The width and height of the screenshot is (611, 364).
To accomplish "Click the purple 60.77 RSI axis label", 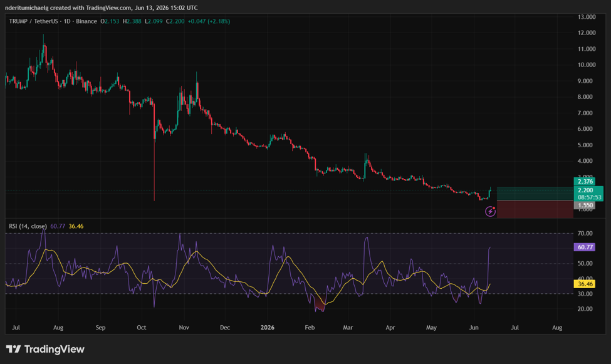I will [x=585, y=247].
